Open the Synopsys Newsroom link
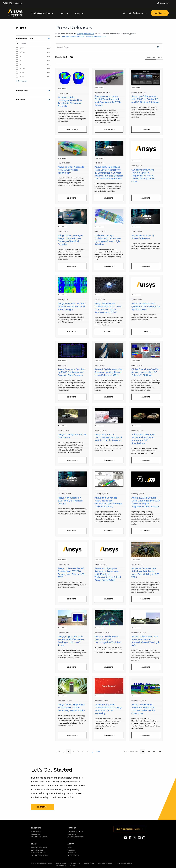The image size is (176, 868). click(85, 34)
